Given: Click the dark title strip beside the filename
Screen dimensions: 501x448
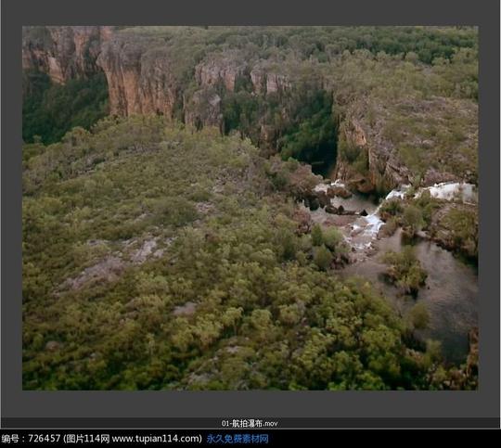Looking at the screenshot, I should (x=112, y=423).
